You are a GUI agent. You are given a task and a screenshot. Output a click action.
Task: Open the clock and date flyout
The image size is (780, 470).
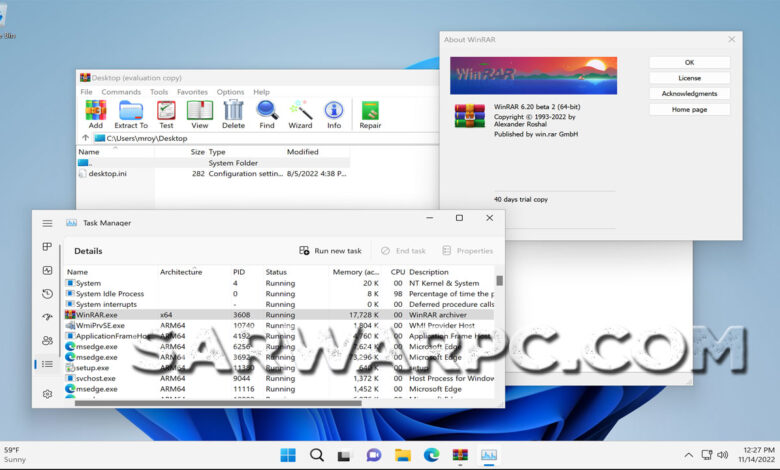[756, 455]
